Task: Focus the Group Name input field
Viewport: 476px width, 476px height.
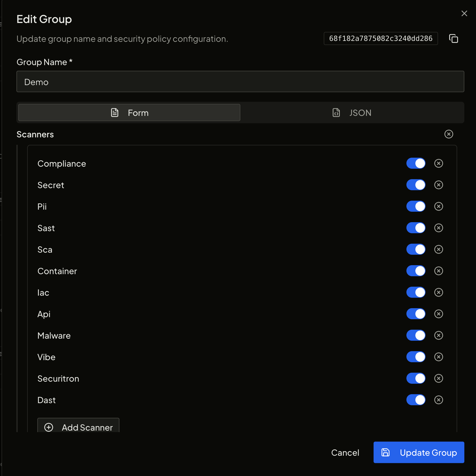Action: 240,82
